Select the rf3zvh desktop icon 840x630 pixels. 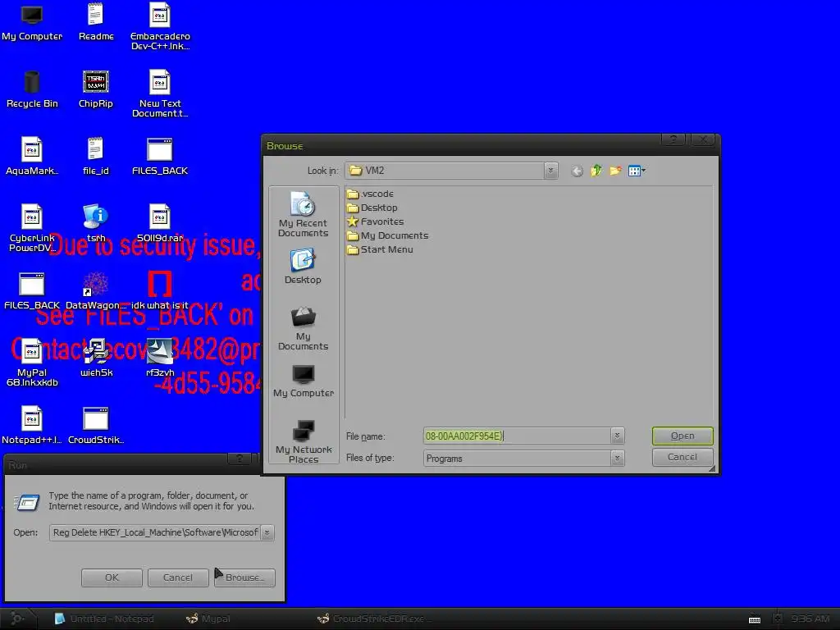pos(160,358)
